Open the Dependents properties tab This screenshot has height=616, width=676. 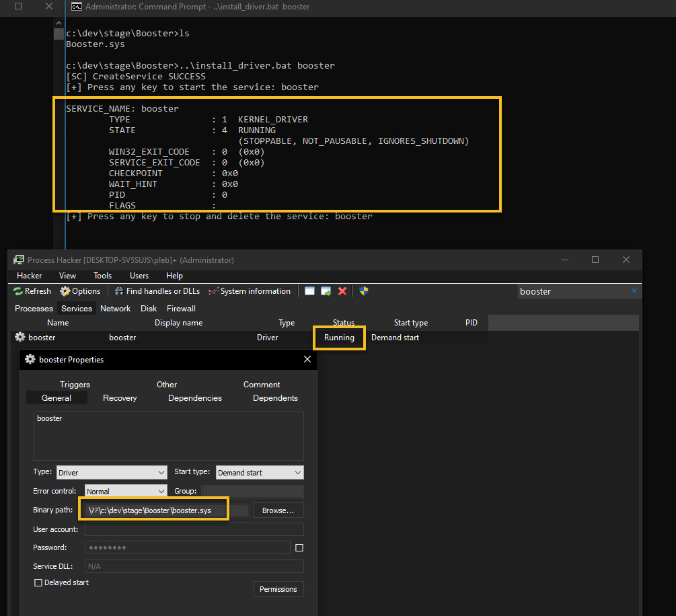276,398
